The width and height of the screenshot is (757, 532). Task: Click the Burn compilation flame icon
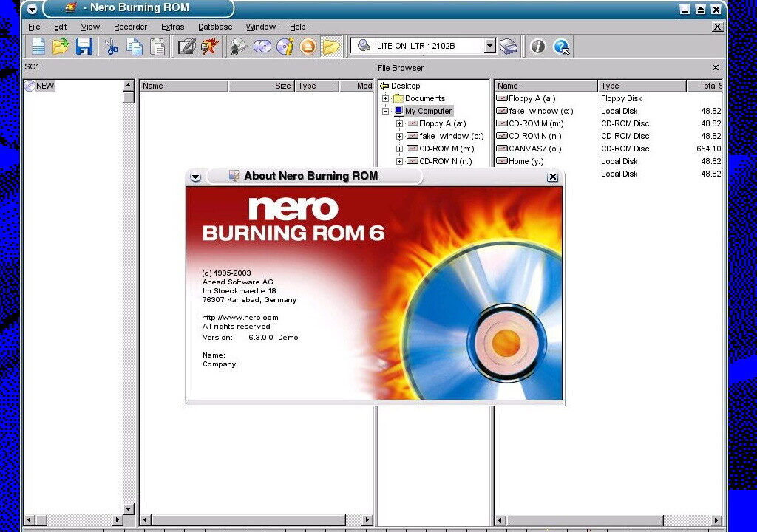point(211,47)
